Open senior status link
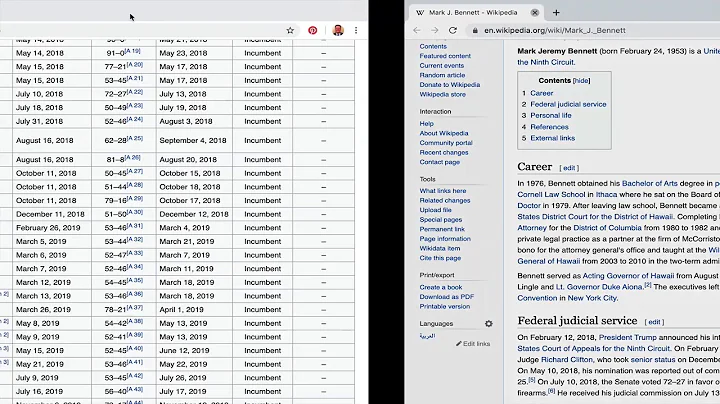Viewport: 720px width, 404px height. 652,359
